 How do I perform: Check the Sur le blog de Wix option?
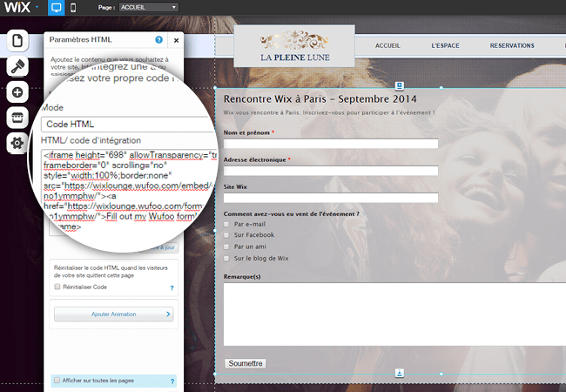pos(226,259)
